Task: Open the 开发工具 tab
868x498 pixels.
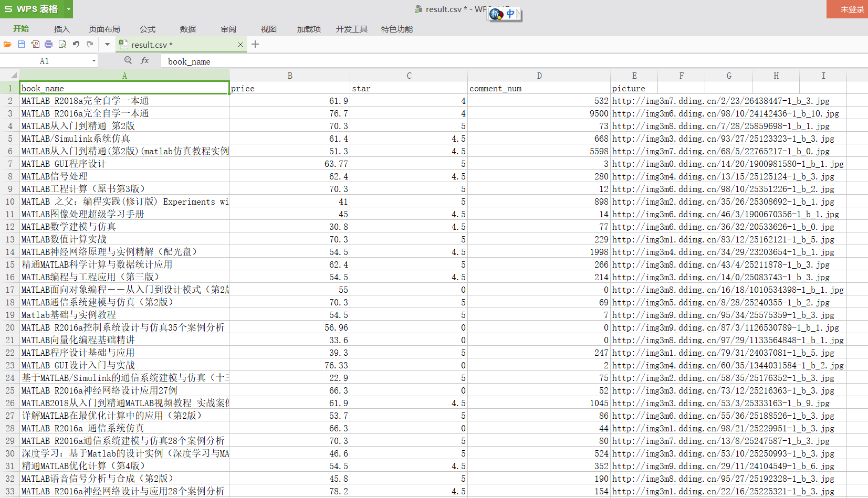Action: pyautogui.click(x=352, y=29)
